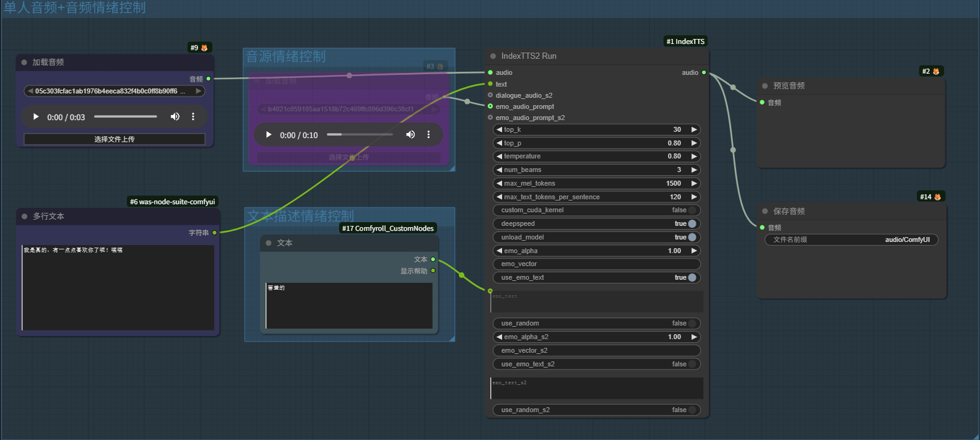Image resolution: width=980 pixels, height=440 pixels.
Task: Collapse the 多行文本 node via its title dot
Action: [x=25, y=217]
